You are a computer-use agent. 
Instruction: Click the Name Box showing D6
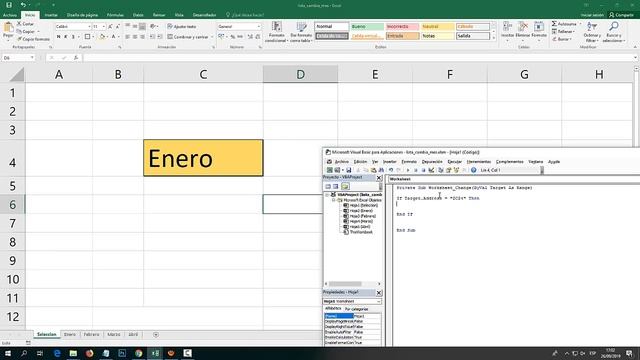click(18, 58)
